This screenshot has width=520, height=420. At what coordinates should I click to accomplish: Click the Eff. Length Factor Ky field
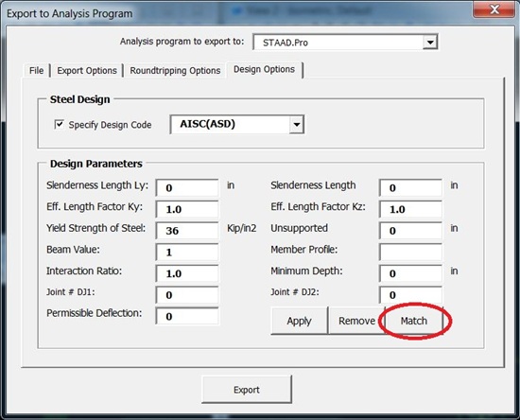(x=187, y=209)
